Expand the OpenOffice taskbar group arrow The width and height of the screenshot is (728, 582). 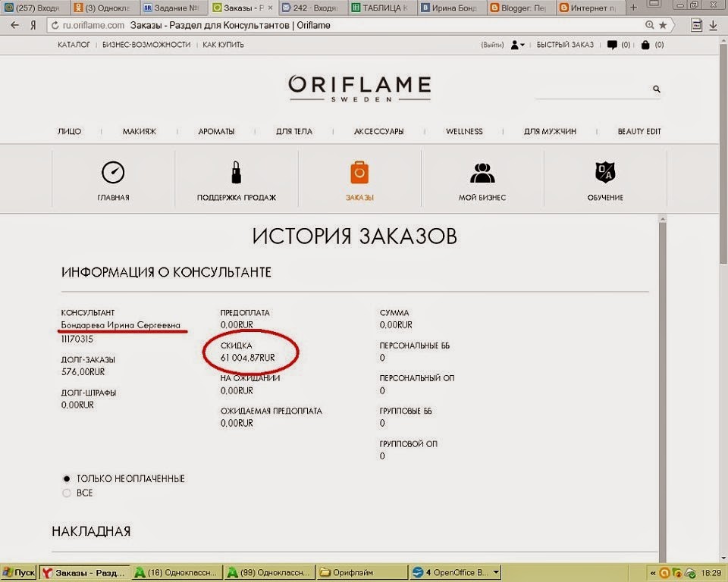[x=496, y=572]
